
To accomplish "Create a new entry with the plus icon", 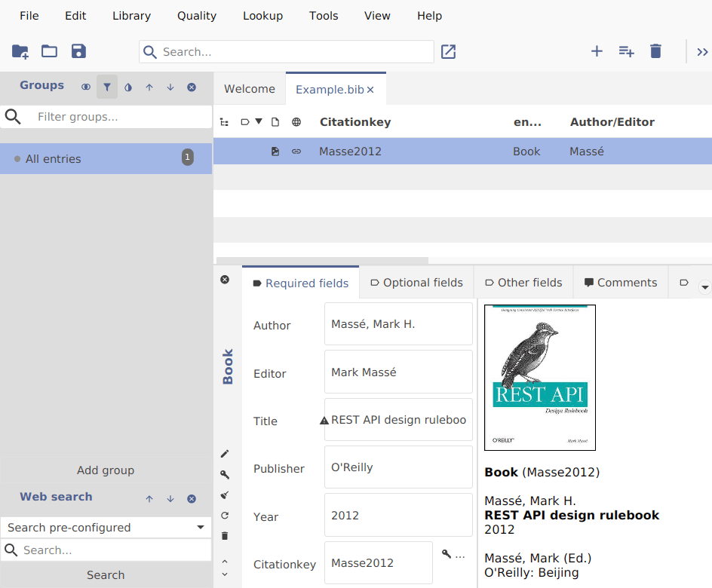I will point(597,51).
